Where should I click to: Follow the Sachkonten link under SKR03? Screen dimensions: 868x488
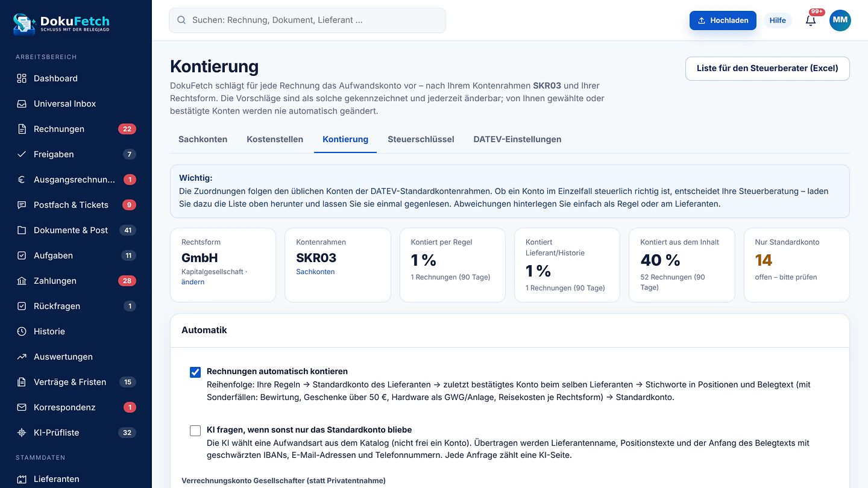(315, 272)
